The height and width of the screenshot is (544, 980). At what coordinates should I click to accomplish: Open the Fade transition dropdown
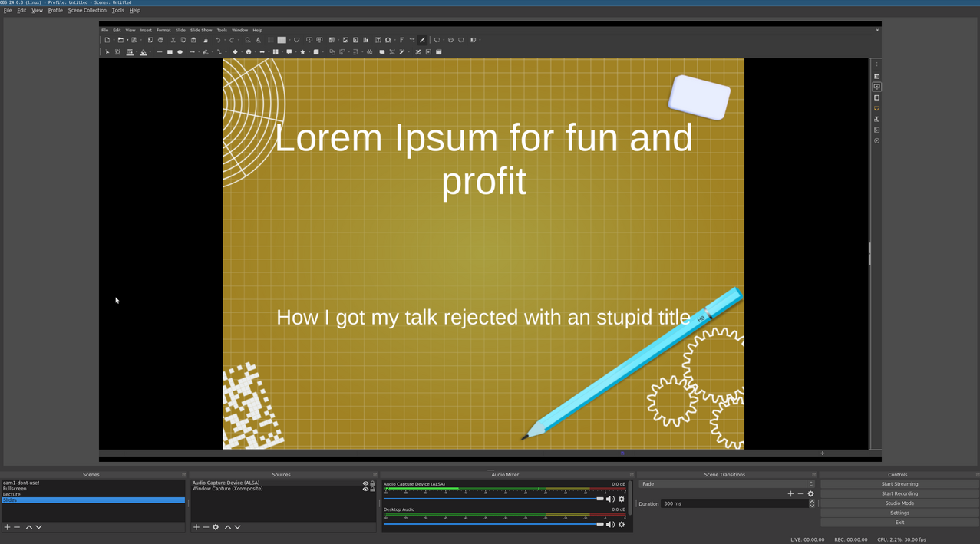pyautogui.click(x=726, y=484)
